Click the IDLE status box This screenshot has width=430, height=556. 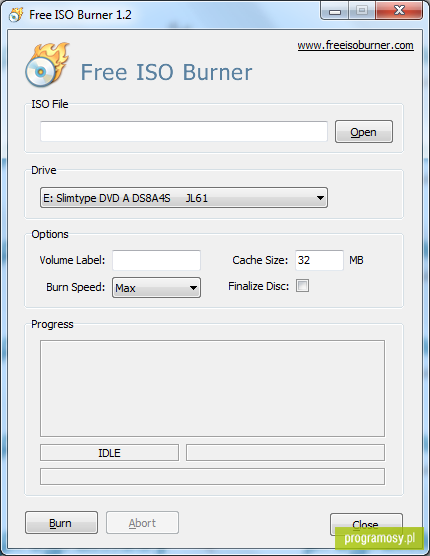109,453
